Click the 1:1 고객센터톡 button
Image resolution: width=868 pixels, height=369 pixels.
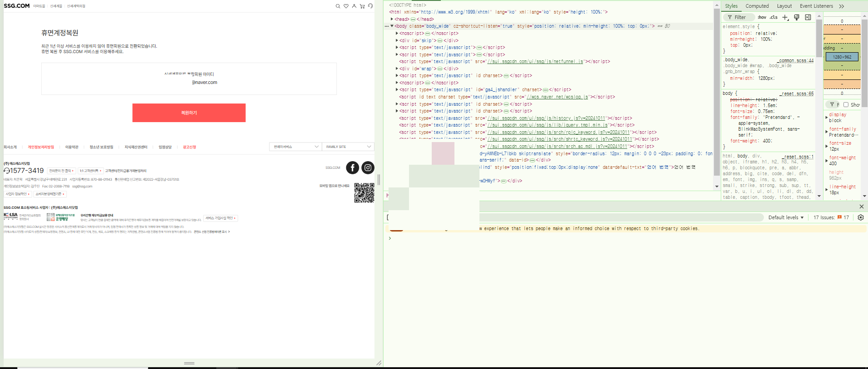pyautogui.click(x=90, y=171)
